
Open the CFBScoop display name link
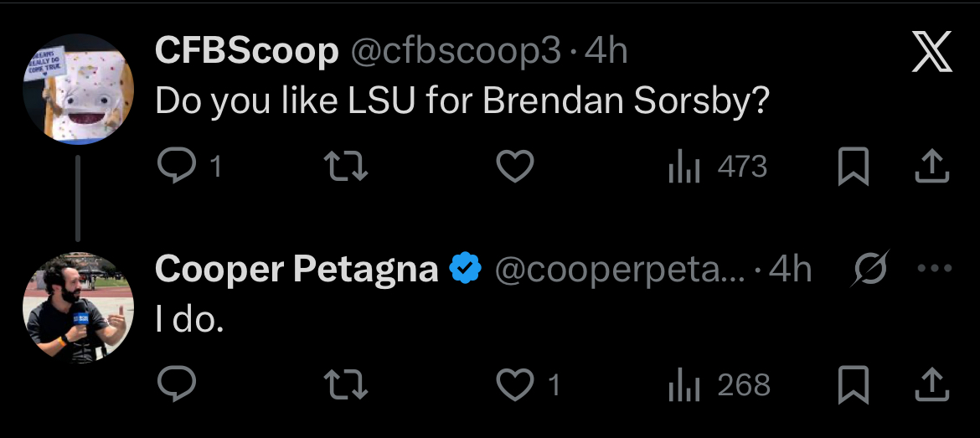coord(246,53)
